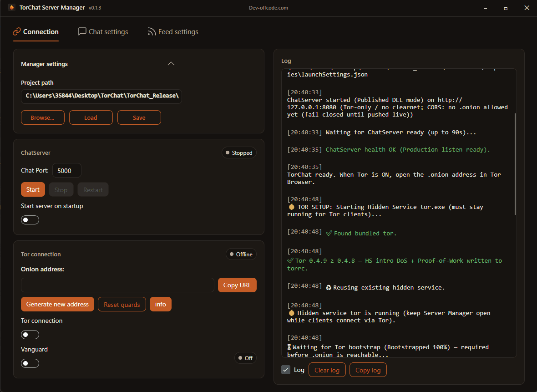Click the Save button
The height and width of the screenshot is (392, 537).
(139, 117)
